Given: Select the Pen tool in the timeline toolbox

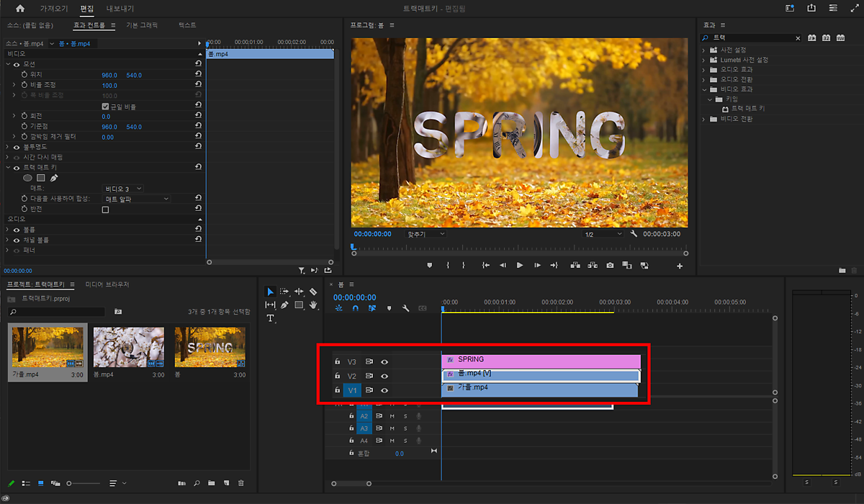Looking at the screenshot, I should [284, 305].
